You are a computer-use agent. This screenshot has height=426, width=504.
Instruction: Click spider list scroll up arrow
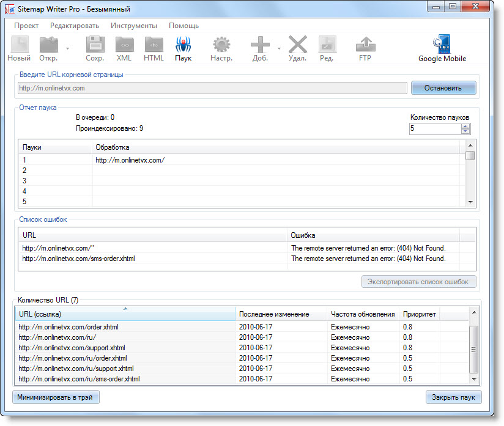coord(470,145)
